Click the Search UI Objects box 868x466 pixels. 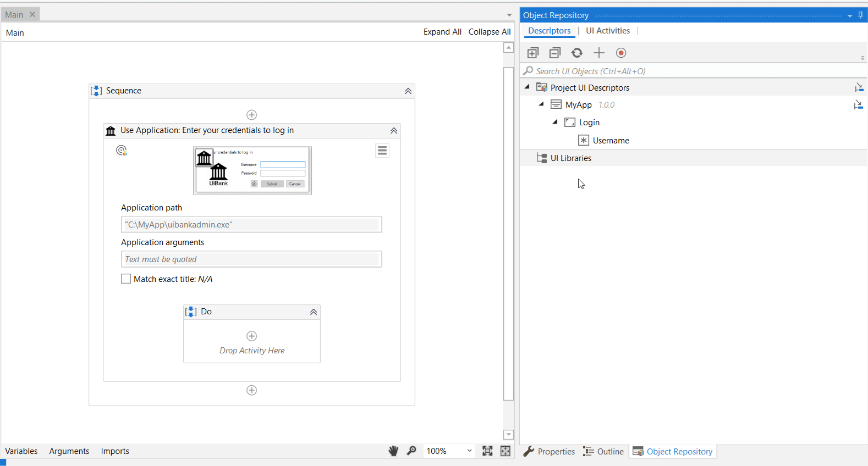[693, 71]
